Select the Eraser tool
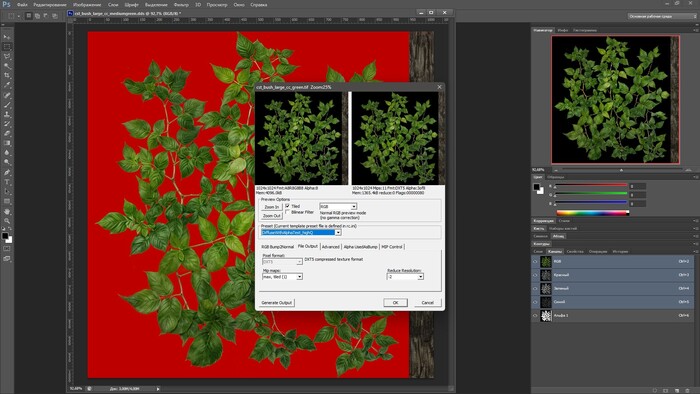 [x=7, y=133]
